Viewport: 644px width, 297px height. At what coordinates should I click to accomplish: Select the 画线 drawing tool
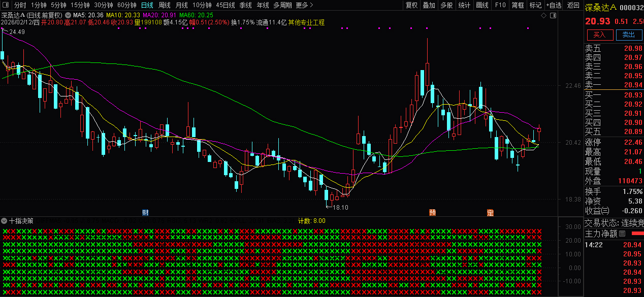tap(482, 6)
